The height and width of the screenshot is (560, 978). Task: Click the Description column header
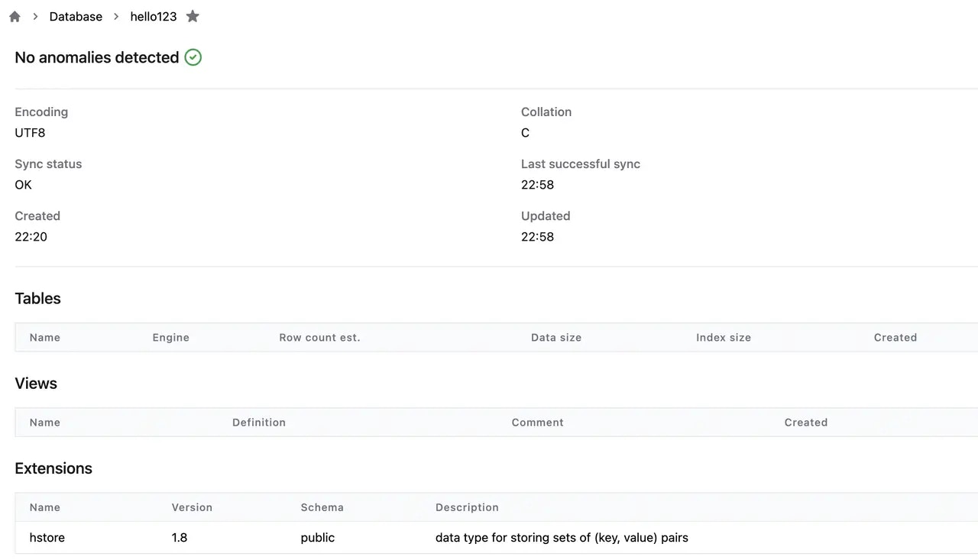coord(467,507)
